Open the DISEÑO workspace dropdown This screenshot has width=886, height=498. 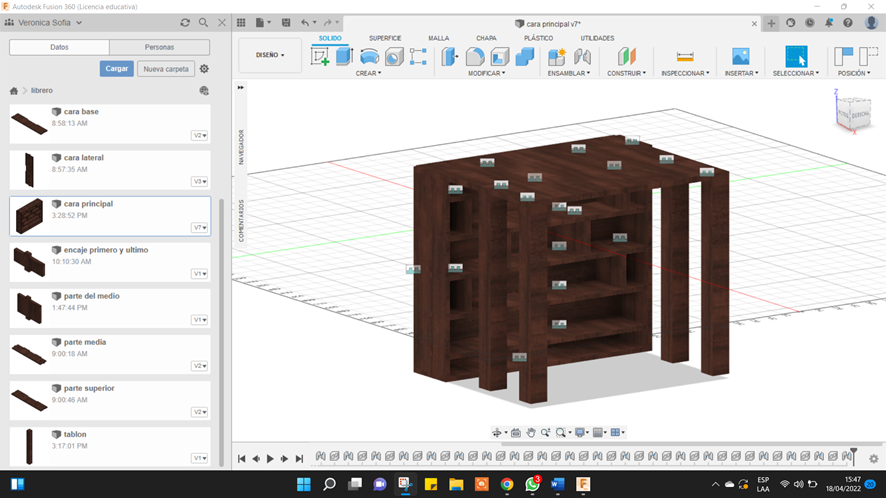[270, 56]
